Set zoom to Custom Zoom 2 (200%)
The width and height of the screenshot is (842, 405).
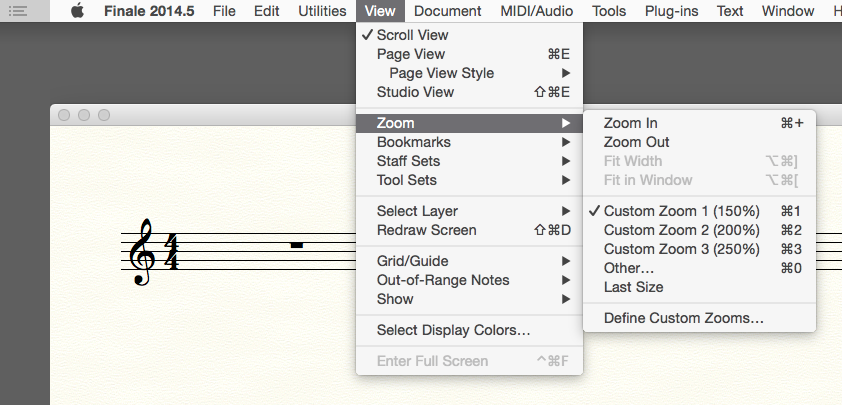tap(681, 230)
